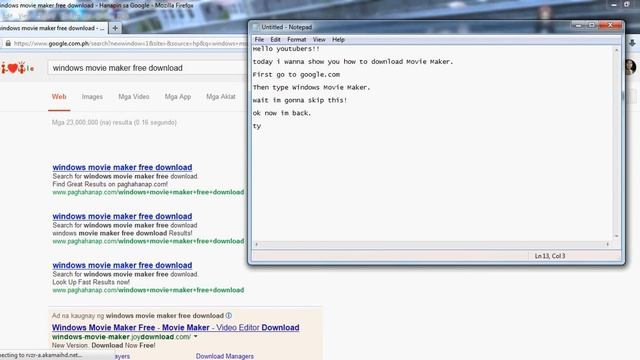Click 'Ln 13, Col 3' in Notepad status bar
This screenshot has height=360, width=640.
550,256
